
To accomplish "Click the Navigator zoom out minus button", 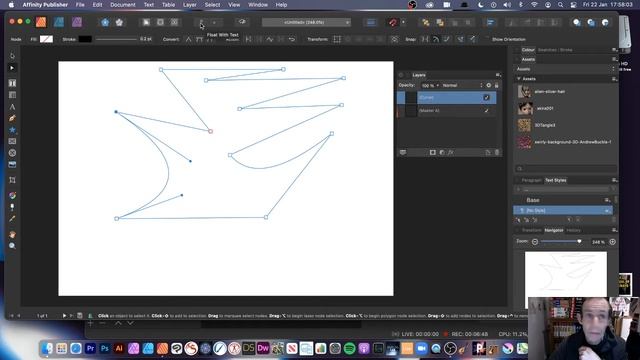I will [x=535, y=242].
